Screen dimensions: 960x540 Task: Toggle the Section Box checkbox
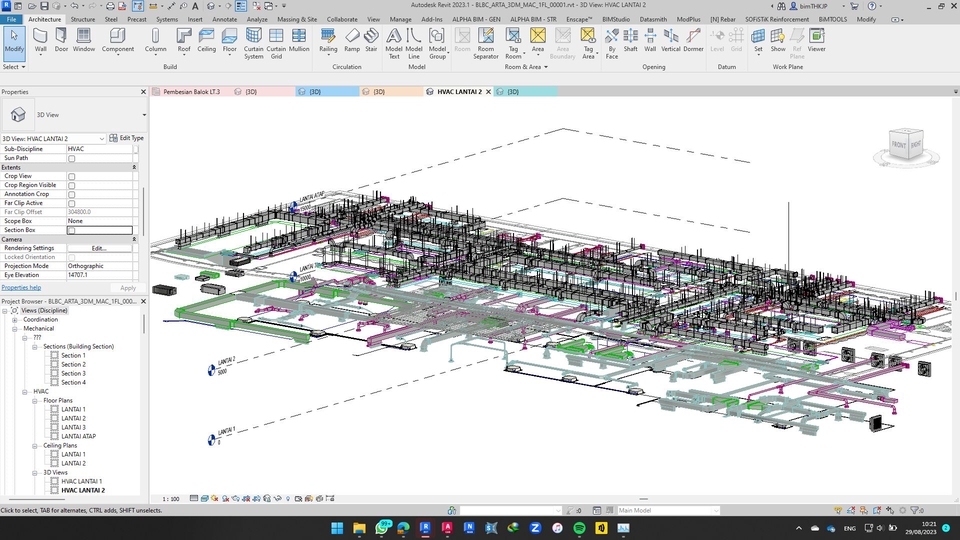(71, 230)
